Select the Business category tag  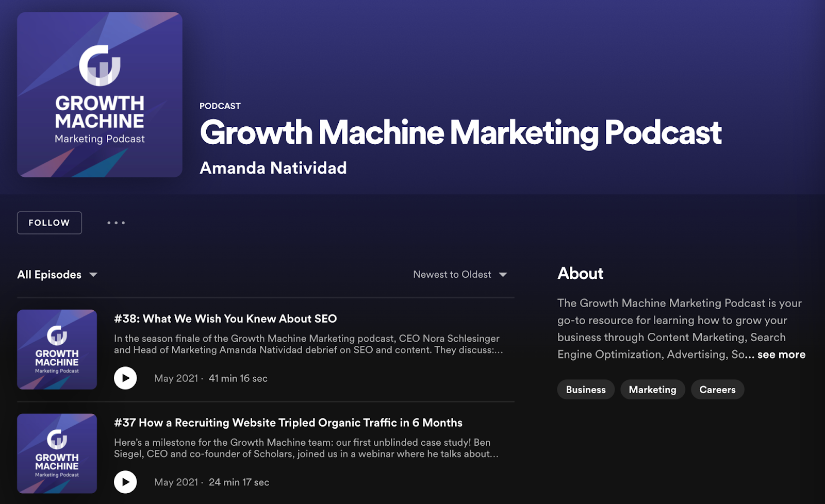tap(586, 390)
